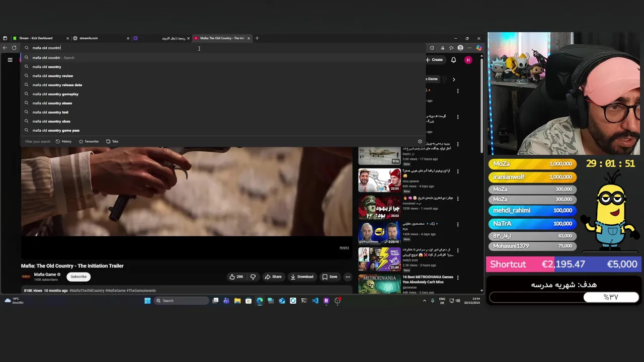
Task: Open options menu for the 2:25:10 video
Action: (x=458, y=224)
